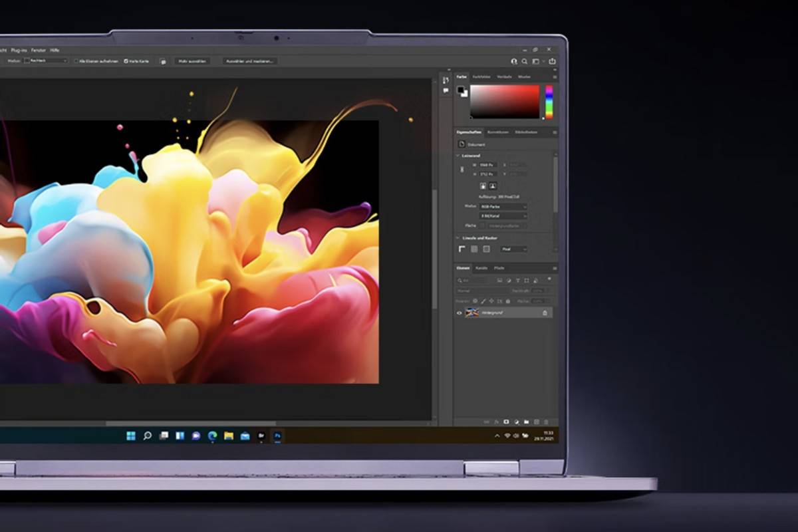Image resolution: width=798 pixels, height=532 pixels.
Task: Switch to the Kanäle tab
Action: (x=481, y=268)
